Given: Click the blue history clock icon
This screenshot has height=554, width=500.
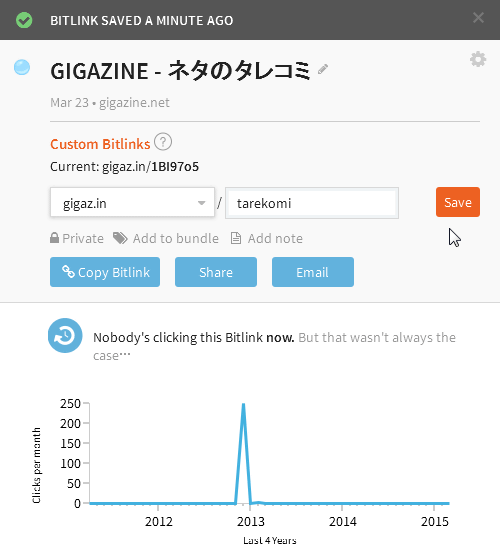Looking at the screenshot, I should [65, 336].
